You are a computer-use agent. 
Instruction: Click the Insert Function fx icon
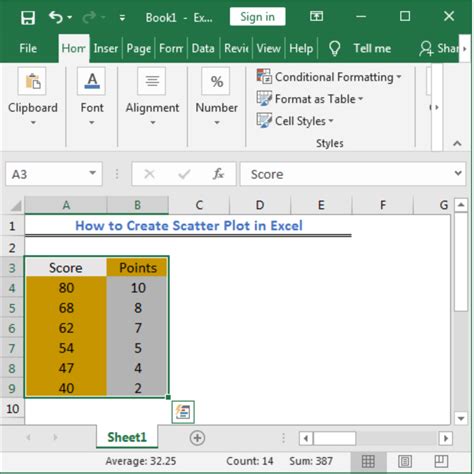click(x=218, y=174)
